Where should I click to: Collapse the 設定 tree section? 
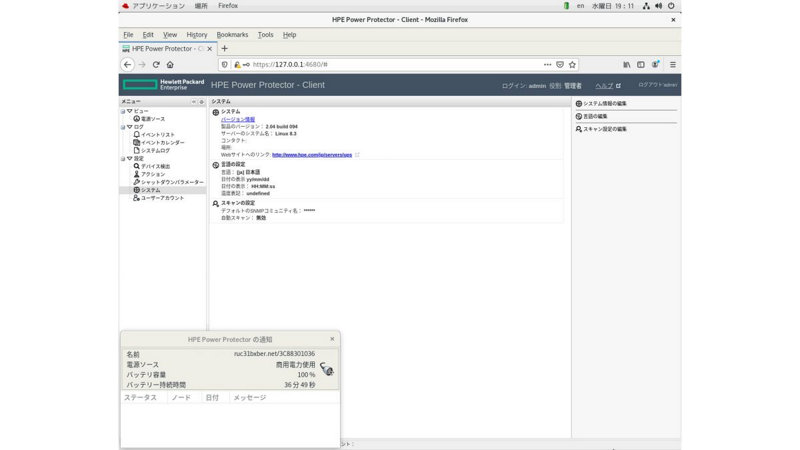point(128,158)
